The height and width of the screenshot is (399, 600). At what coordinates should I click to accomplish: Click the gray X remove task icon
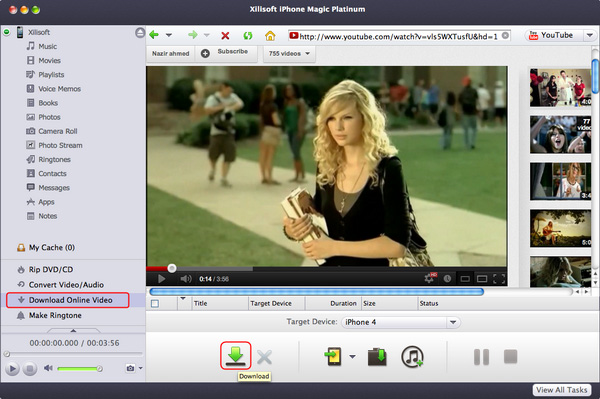point(264,358)
